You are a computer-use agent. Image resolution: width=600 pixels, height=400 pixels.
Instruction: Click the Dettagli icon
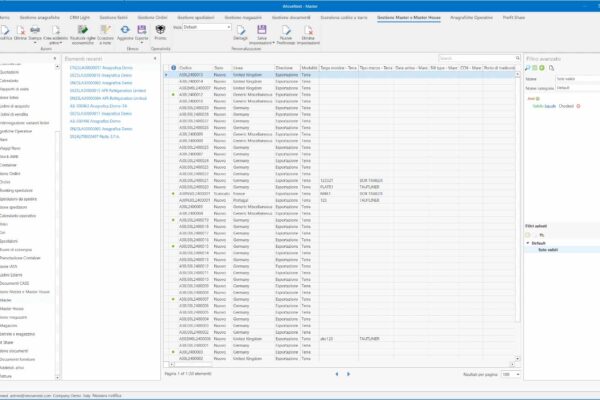point(241,30)
